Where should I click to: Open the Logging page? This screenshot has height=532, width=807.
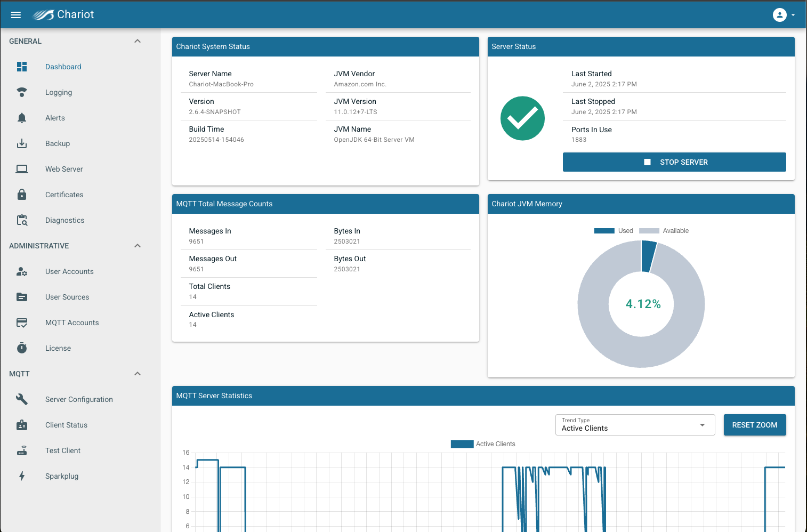tap(59, 92)
